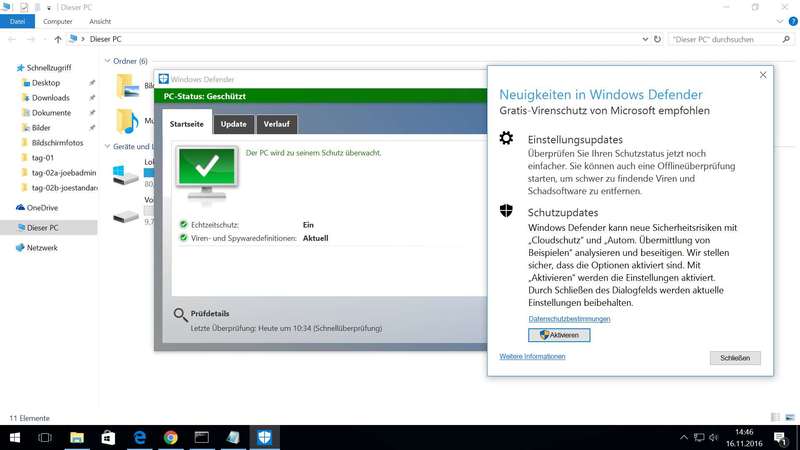Viewport: 800px width, 450px height.
Task: Launch Microsoft Edge from the taskbar
Action: pyautogui.click(x=139, y=438)
